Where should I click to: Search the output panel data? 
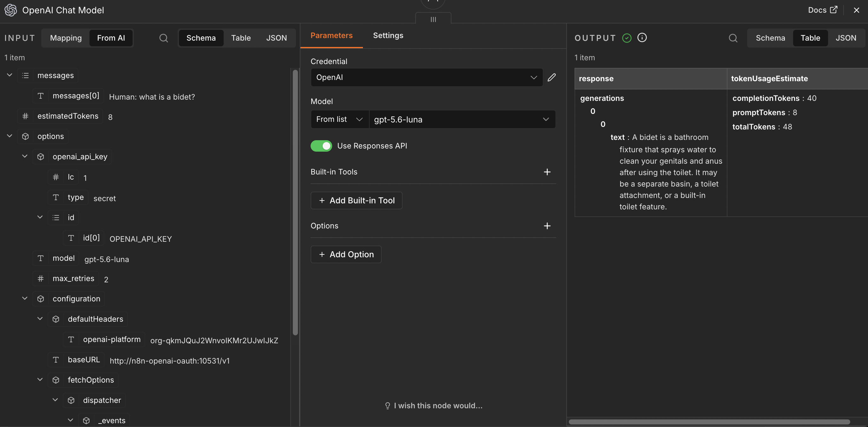(x=733, y=38)
